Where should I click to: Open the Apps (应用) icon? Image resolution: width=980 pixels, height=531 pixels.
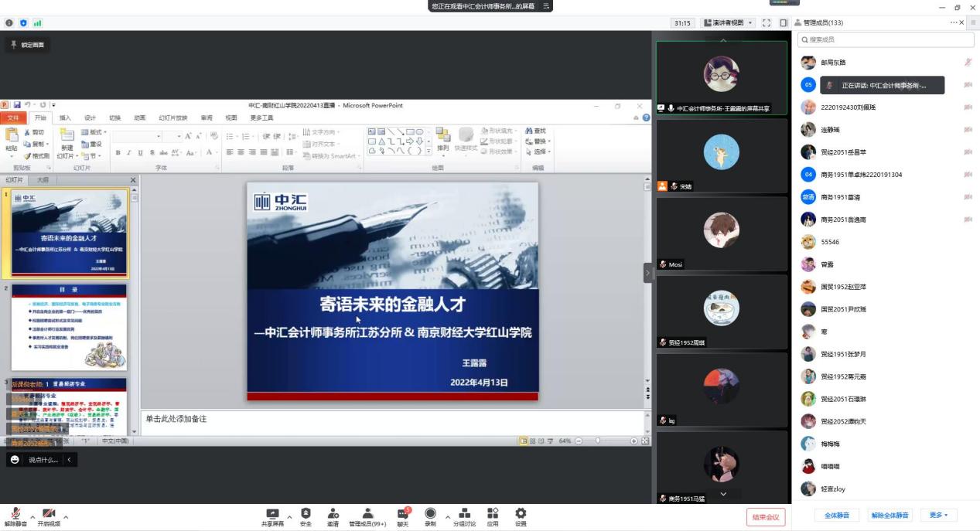pos(493,514)
